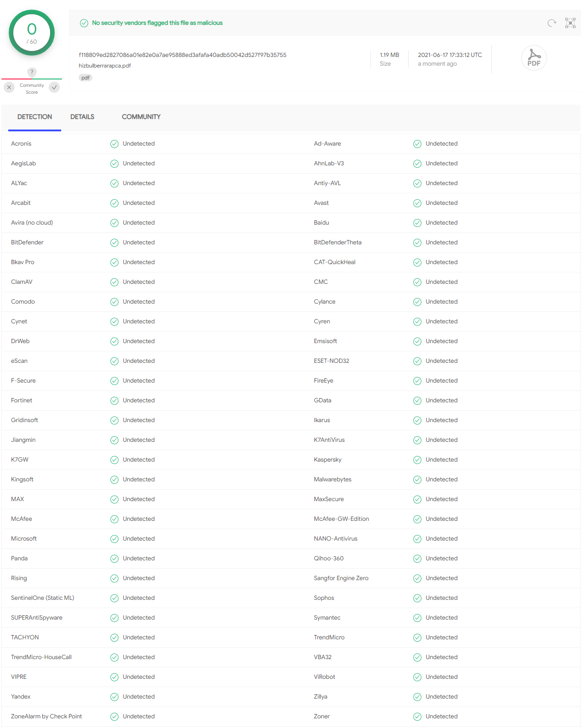Click the SentinelOne (Static ML) vendor name
The width and height of the screenshot is (581, 728).
43,598
